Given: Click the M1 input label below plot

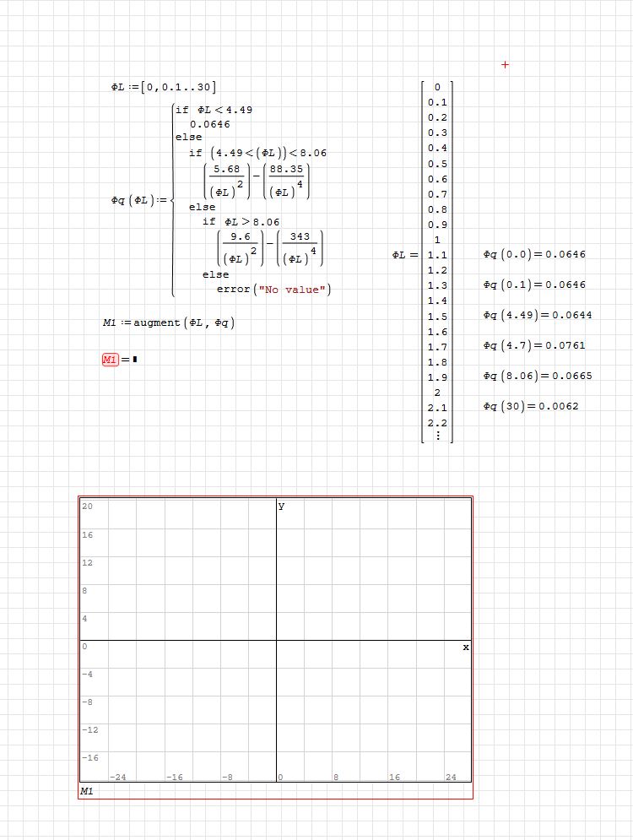Looking at the screenshot, I should tap(87, 791).
